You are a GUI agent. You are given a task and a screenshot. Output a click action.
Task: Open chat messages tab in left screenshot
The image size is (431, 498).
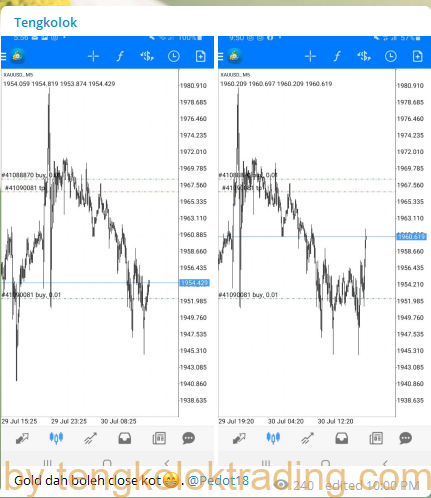189,438
